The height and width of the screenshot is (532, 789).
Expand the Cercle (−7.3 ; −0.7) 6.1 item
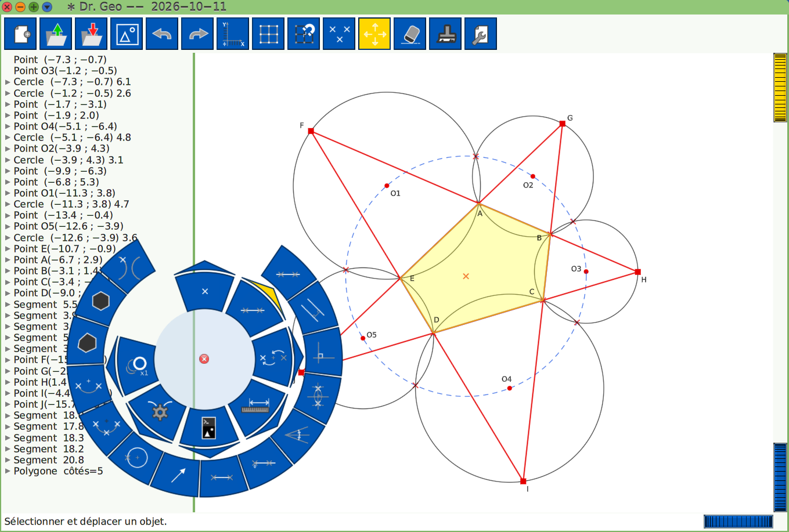point(8,82)
